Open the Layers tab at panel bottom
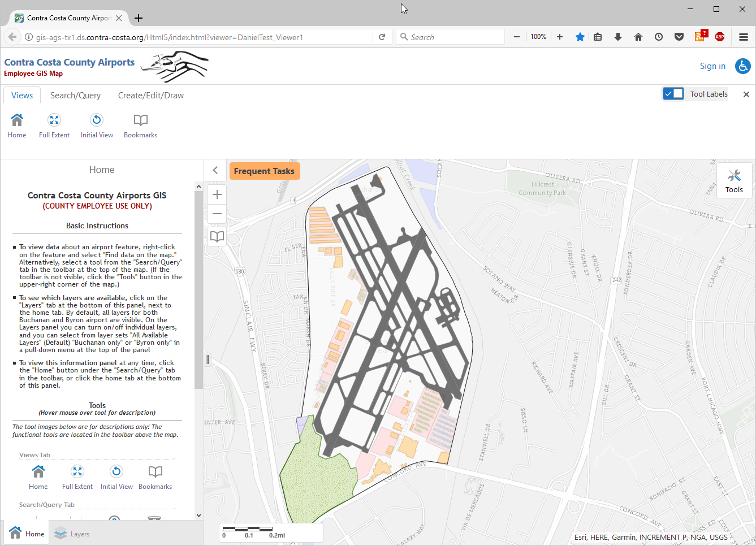Image resolution: width=756 pixels, height=546 pixels. pyautogui.click(x=72, y=534)
